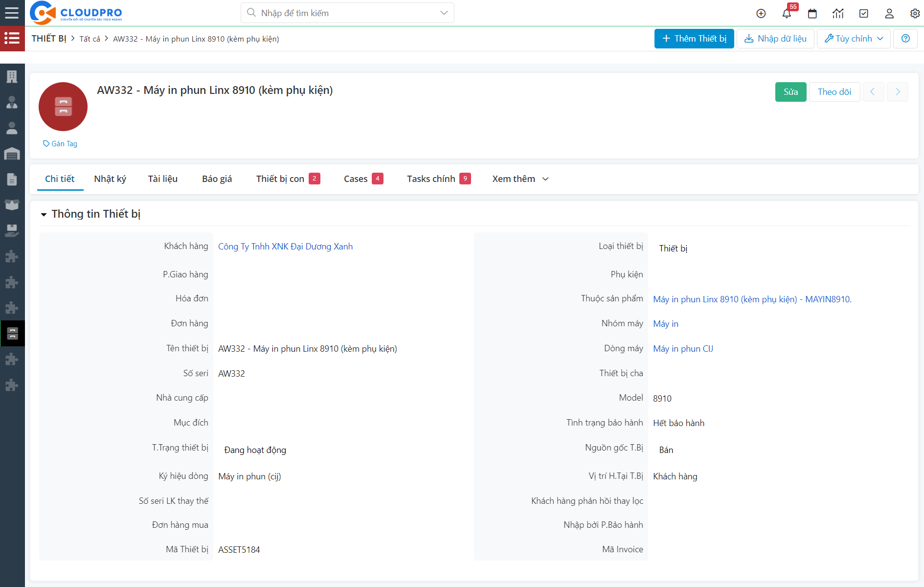The width and height of the screenshot is (924, 587).
Task: Click Gán Tag to add a tag
Action: pos(60,143)
